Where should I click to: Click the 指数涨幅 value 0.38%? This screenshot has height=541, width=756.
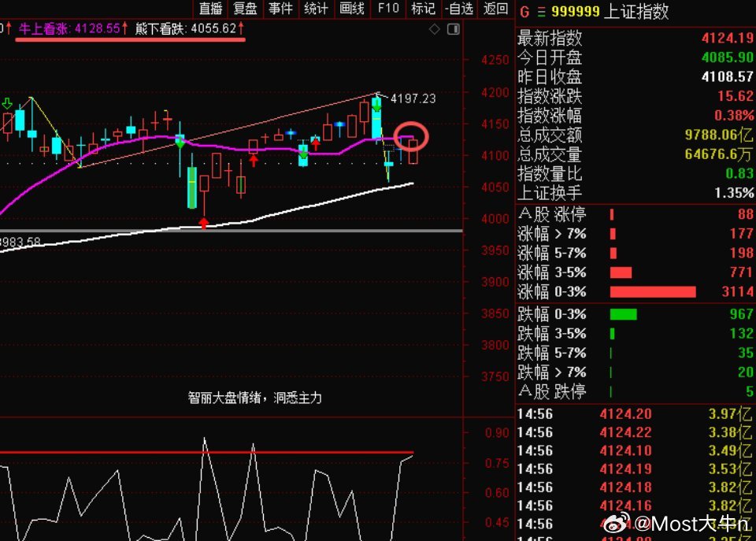734,115
